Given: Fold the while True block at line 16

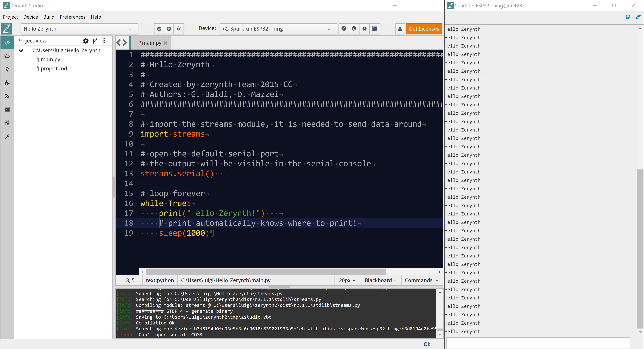Looking at the screenshot, I should click(136, 203).
